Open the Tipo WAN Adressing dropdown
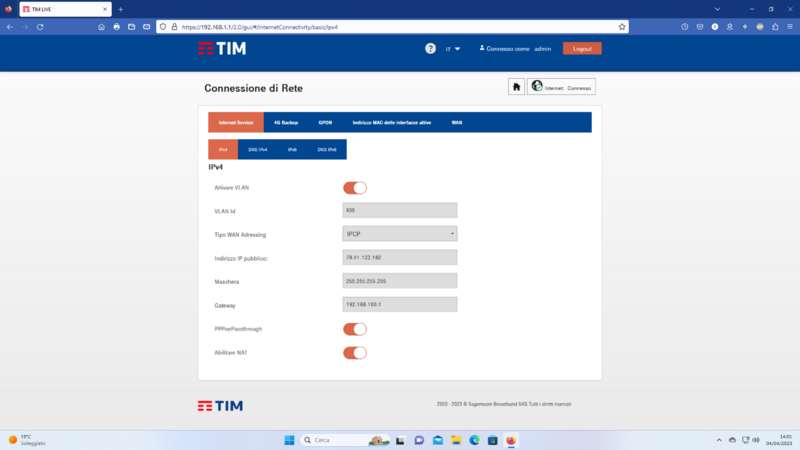800x450 pixels. tap(400, 234)
